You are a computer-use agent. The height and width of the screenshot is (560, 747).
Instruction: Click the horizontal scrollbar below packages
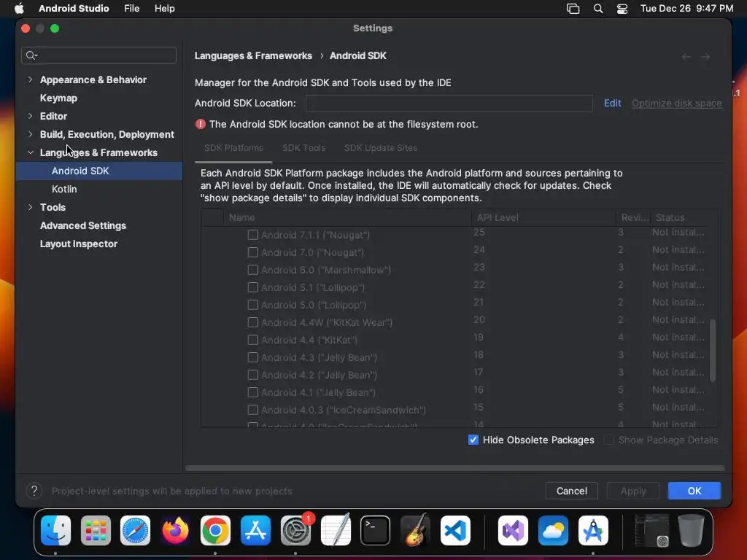coord(455,468)
